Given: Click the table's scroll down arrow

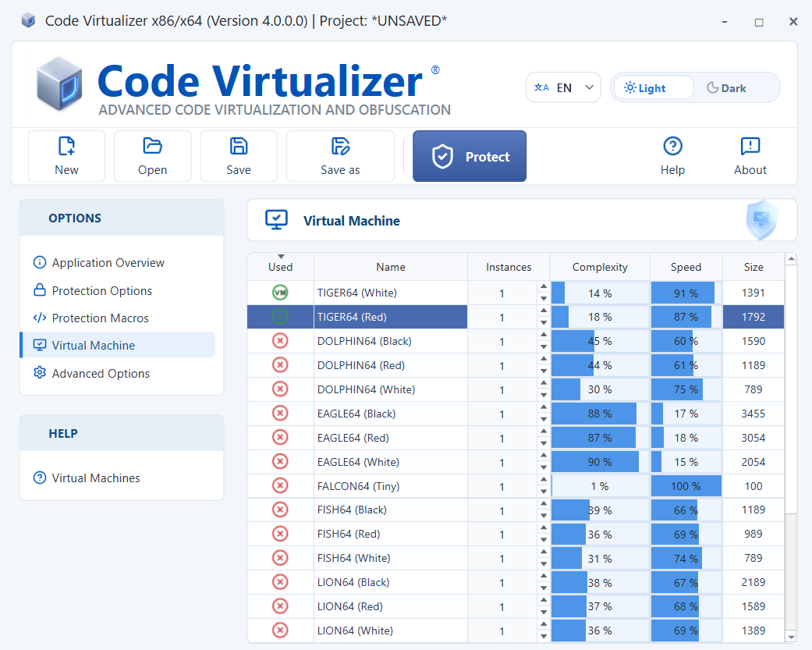Looking at the screenshot, I should [791, 637].
